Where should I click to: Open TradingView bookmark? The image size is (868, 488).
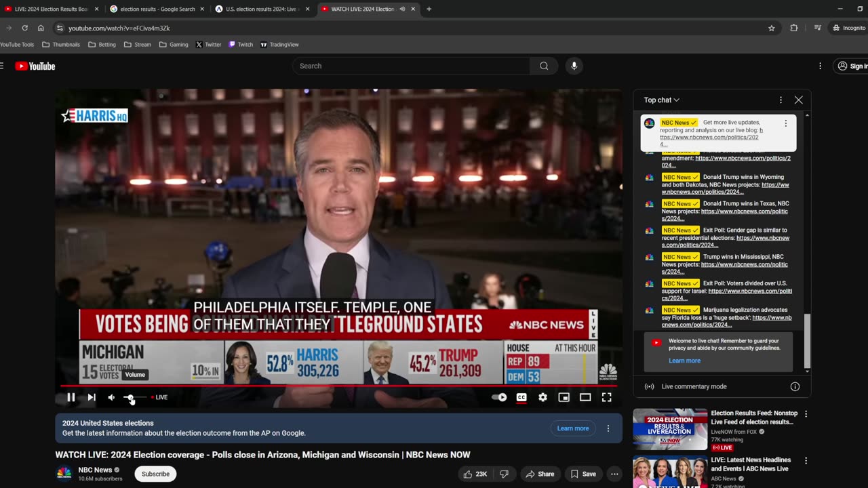tap(279, 45)
